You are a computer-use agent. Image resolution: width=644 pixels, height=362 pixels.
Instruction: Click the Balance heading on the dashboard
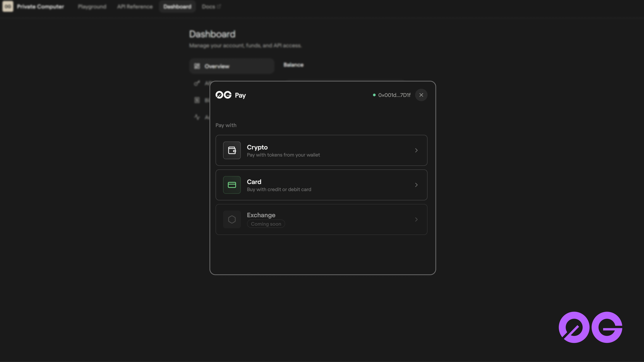click(293, 65)
